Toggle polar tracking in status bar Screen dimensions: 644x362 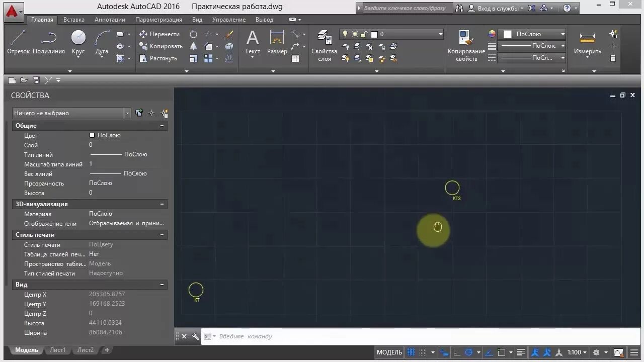point(469,352)
